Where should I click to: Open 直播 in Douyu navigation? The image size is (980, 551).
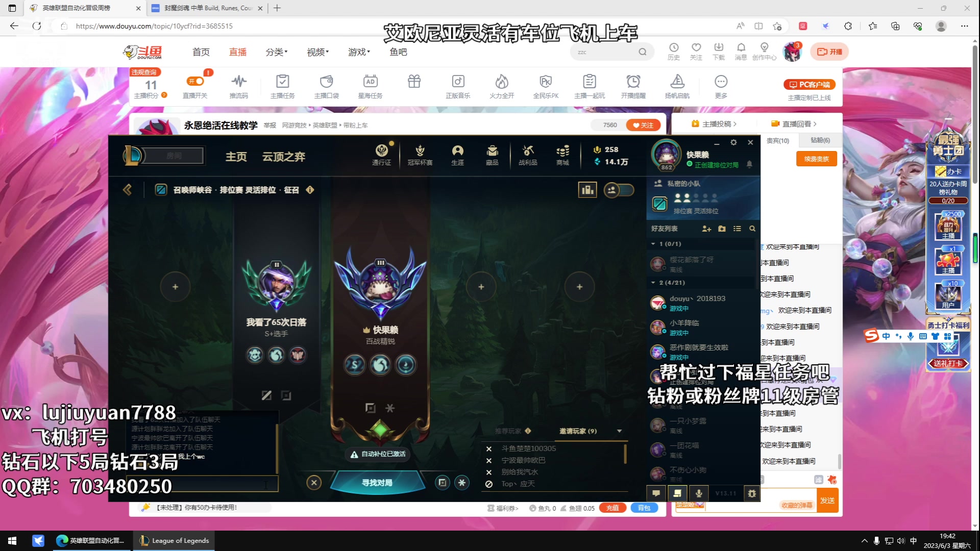coord(238,52)
